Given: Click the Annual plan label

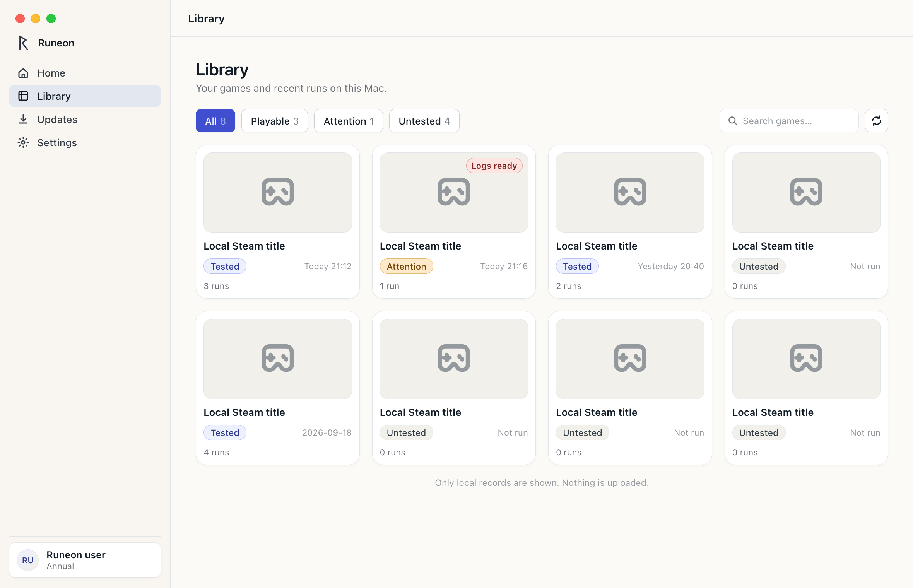Looking at the screenshot, I should point(60,566).
